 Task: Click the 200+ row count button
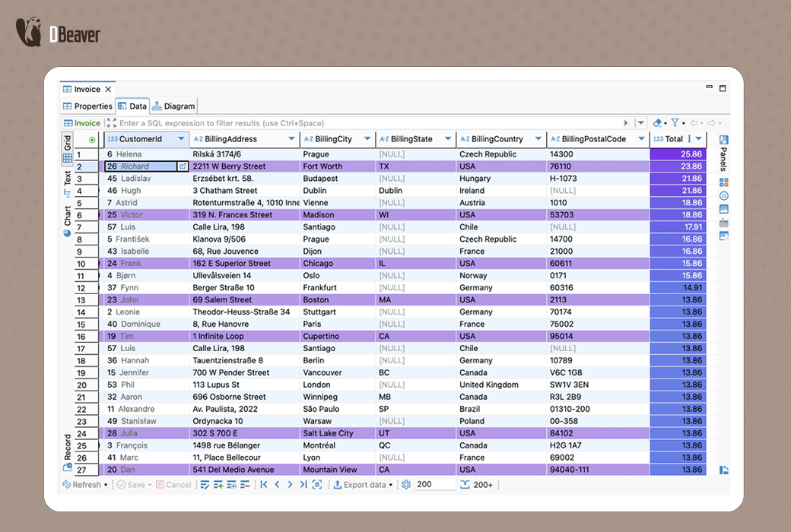point(478,485)
